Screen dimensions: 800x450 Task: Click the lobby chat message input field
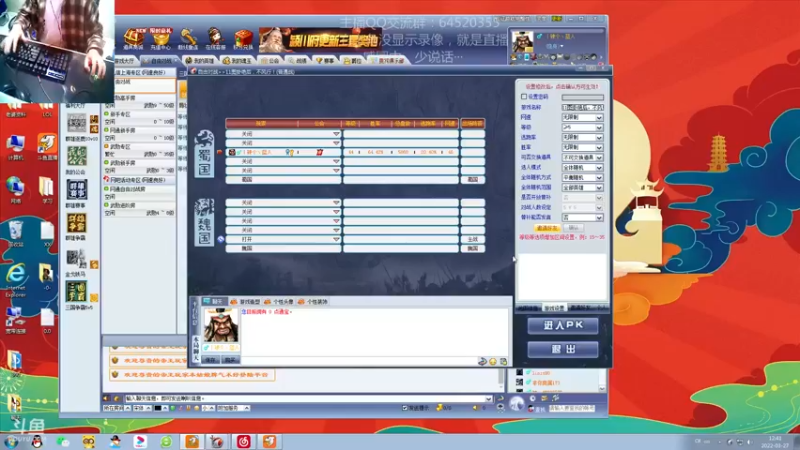pyautogui.click(x=307, y=398)
